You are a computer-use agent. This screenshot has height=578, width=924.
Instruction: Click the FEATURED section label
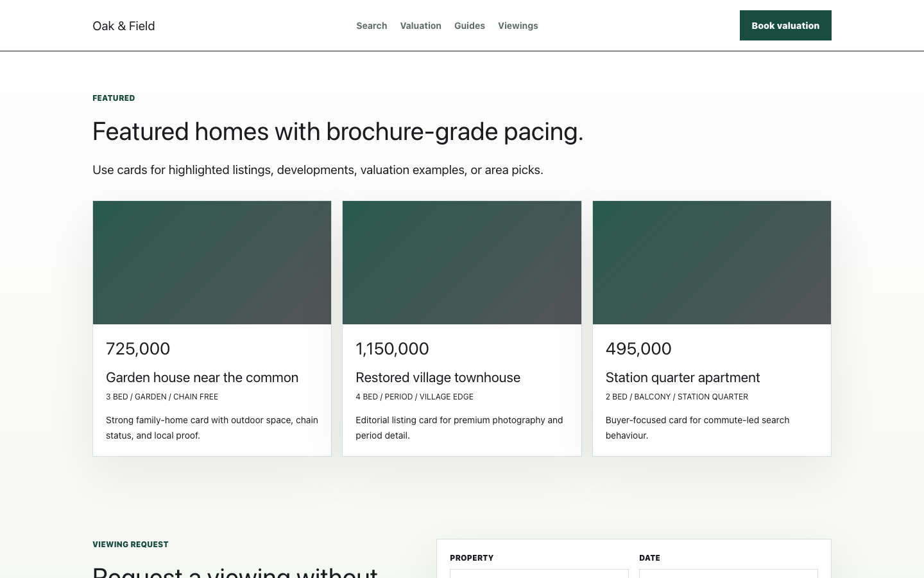point(114,98)
